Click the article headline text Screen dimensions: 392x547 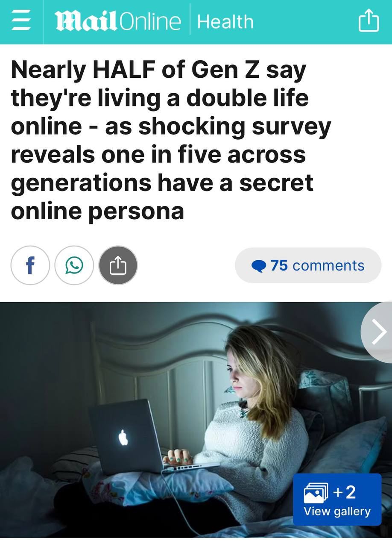(x=171, y=140)
